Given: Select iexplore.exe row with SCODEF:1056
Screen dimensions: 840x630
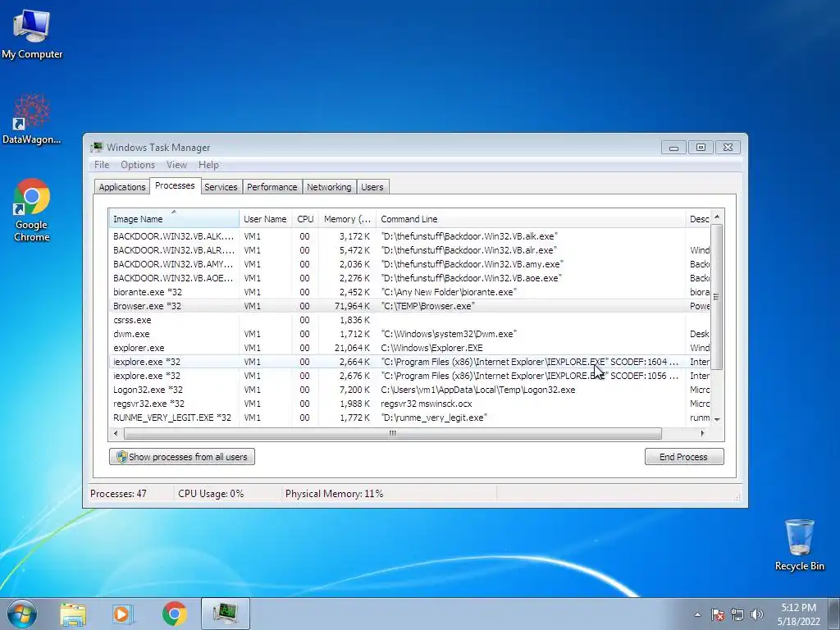Looking at the screenshot, I should (409, 375).
